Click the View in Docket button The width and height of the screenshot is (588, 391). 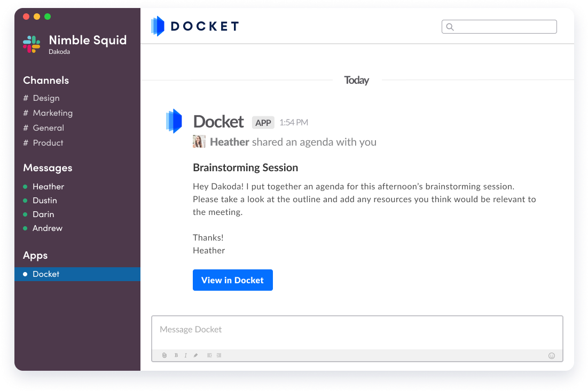click(232, 280)
